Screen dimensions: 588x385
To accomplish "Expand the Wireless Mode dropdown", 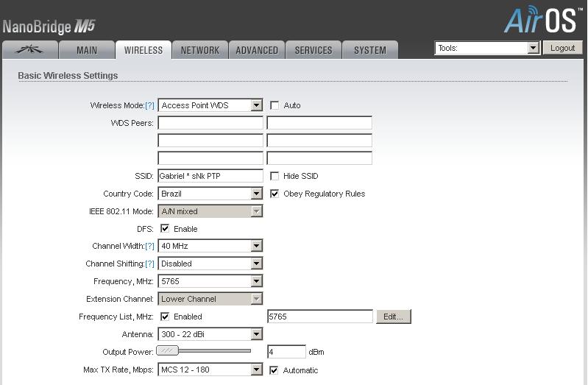I will (x=210, y=105).
